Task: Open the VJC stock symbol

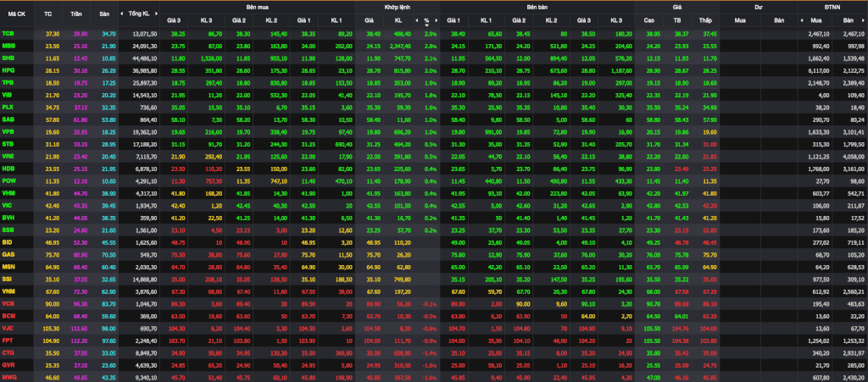Action: 8,327
